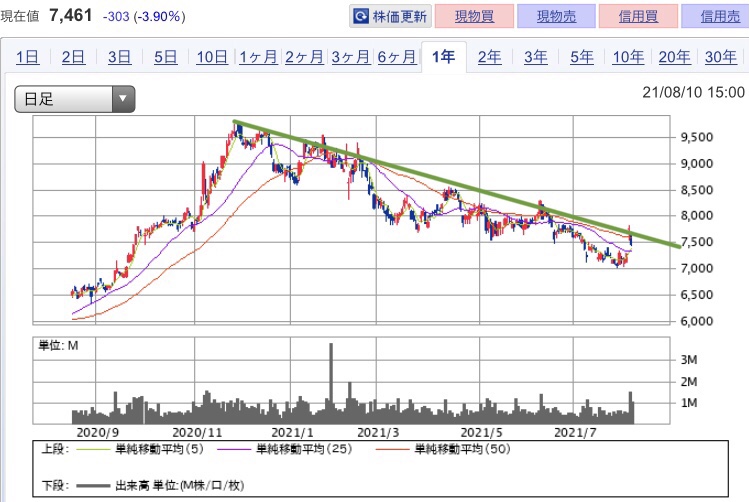749x502 pixels.
Task: Select the 2日 period tab
Action: coord(73,57)
